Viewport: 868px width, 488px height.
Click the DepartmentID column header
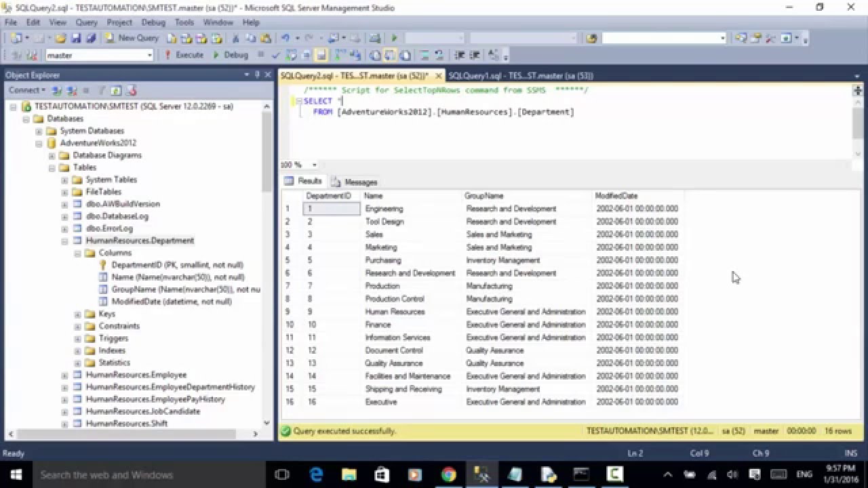(332, 196)
